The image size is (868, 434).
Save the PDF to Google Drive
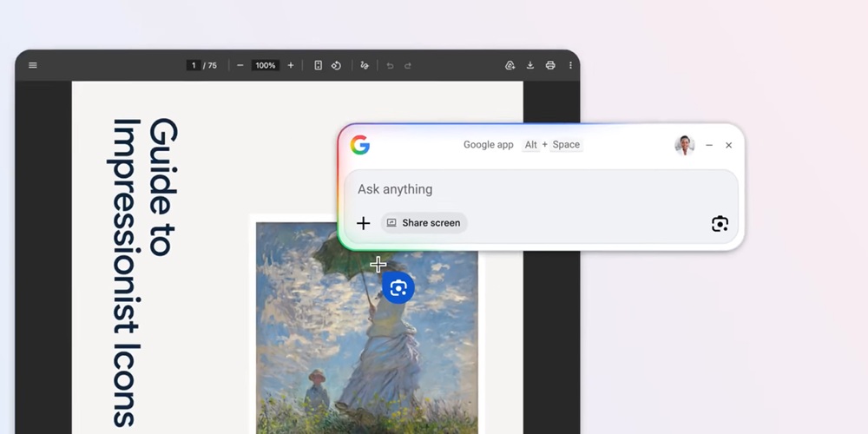pos(510,65)
